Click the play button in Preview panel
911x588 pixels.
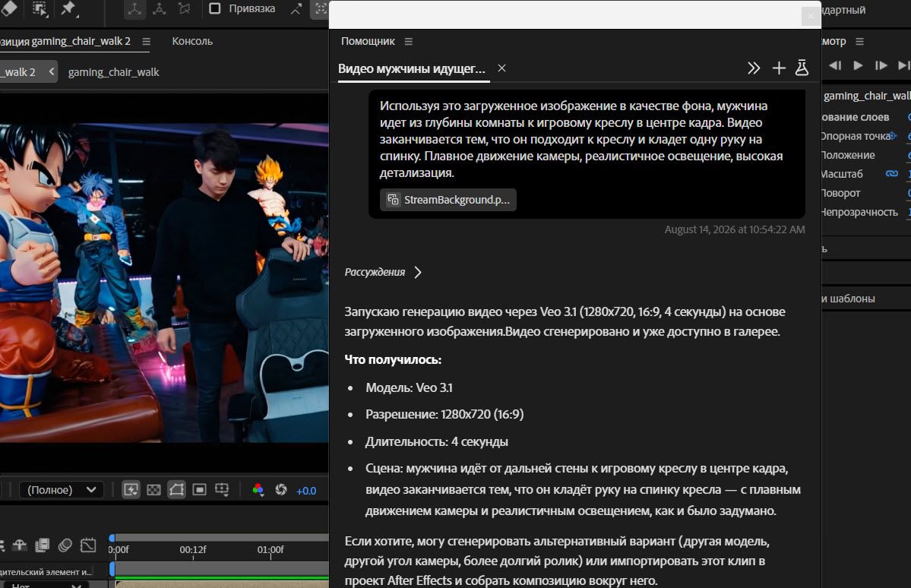(858, 65)
